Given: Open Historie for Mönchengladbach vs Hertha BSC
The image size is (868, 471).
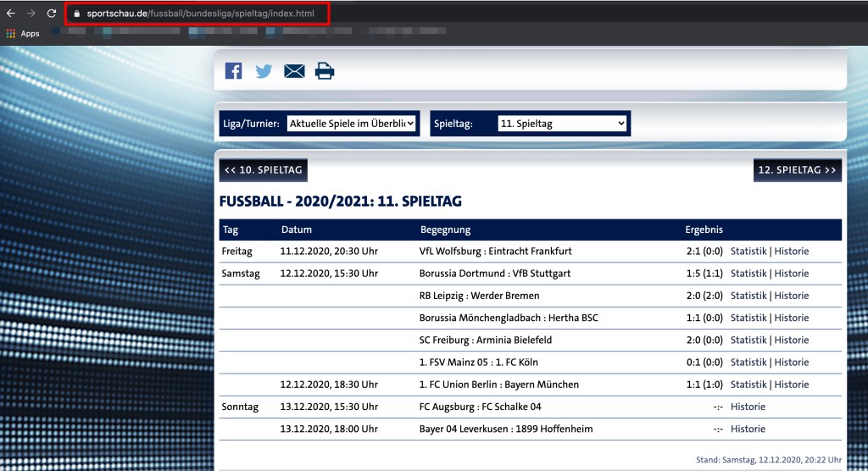Looking at the screenshot, I should [792, 318].
